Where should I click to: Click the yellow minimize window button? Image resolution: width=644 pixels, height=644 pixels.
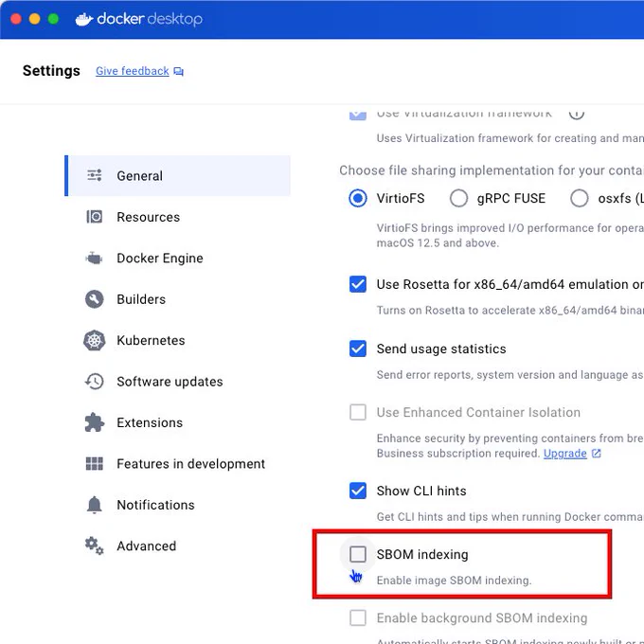click(x=34, y=19)
